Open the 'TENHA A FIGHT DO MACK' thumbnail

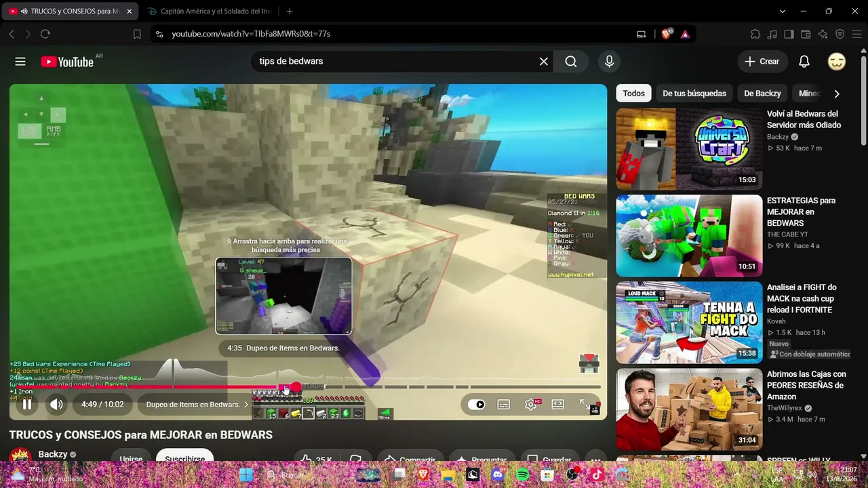(689, 323)
